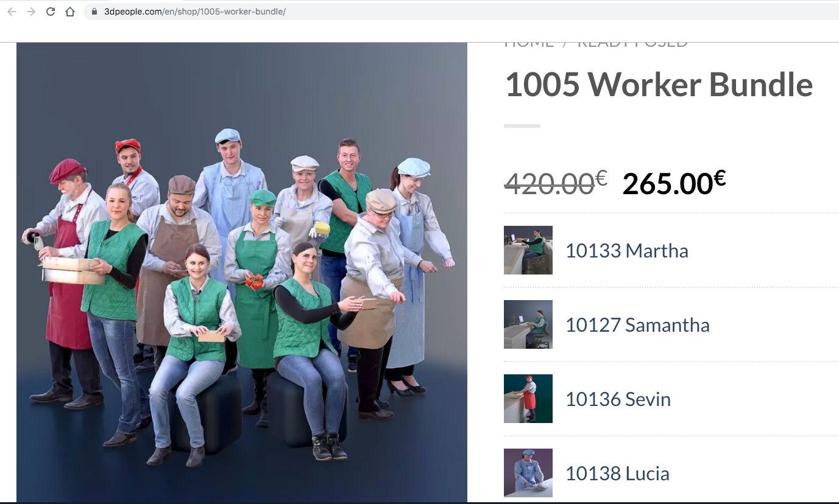Click the 265.00€ sale price
The width and height of the screenshot is (839, 504).
point(674,183)
